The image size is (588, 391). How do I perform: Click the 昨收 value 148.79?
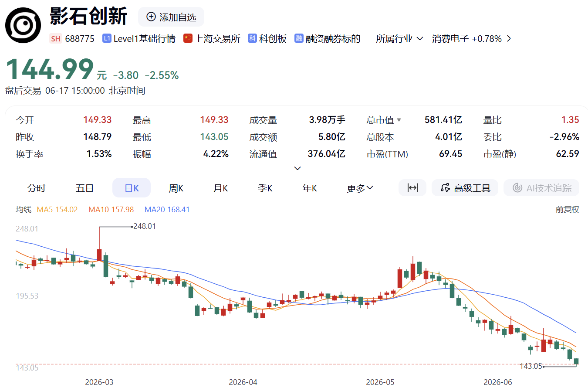pyautogui.click(x=98, y=137)
